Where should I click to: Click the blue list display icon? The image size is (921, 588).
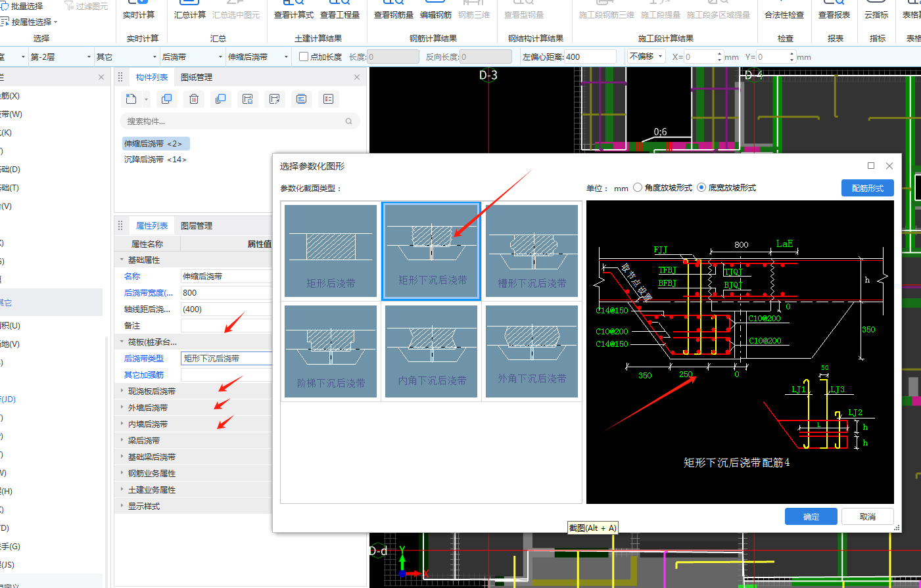[x=301, y=99]
